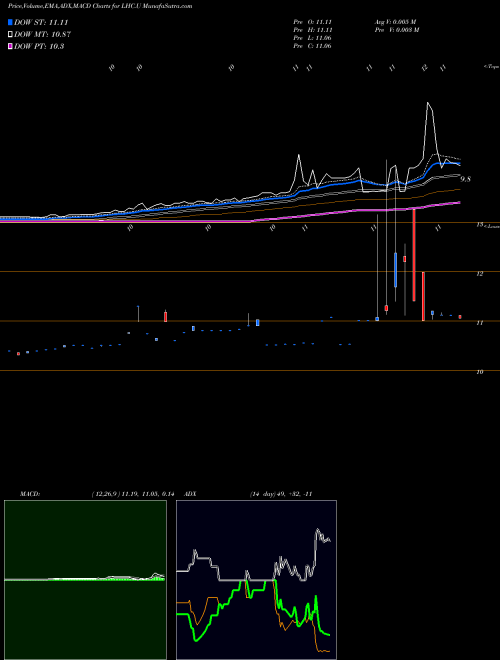Image resolution: width=500 pixels, height=660 pixels.
Task: Click the '<-Tops' marker label
Action: (x=491, y=67)
